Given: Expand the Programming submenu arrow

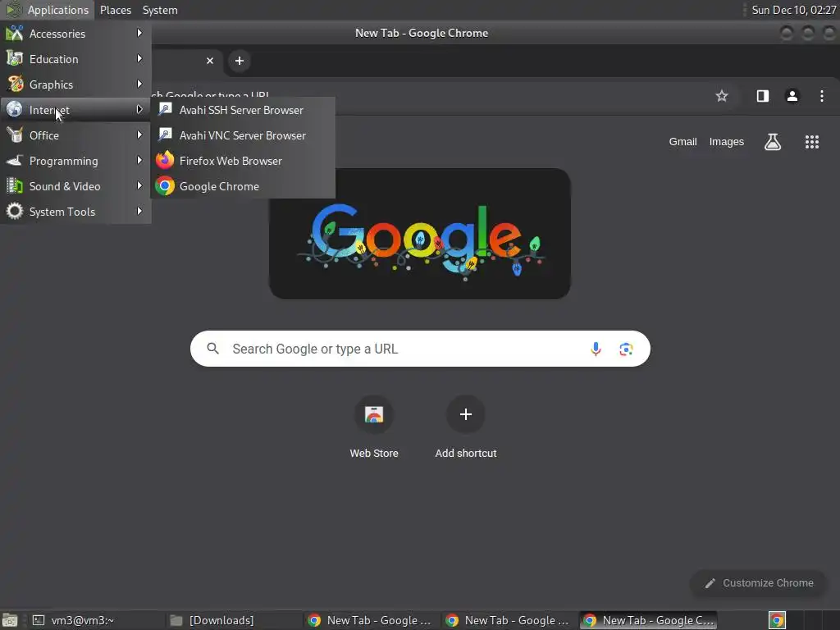Looking at the screenshot, I should [x=139, y=160].
